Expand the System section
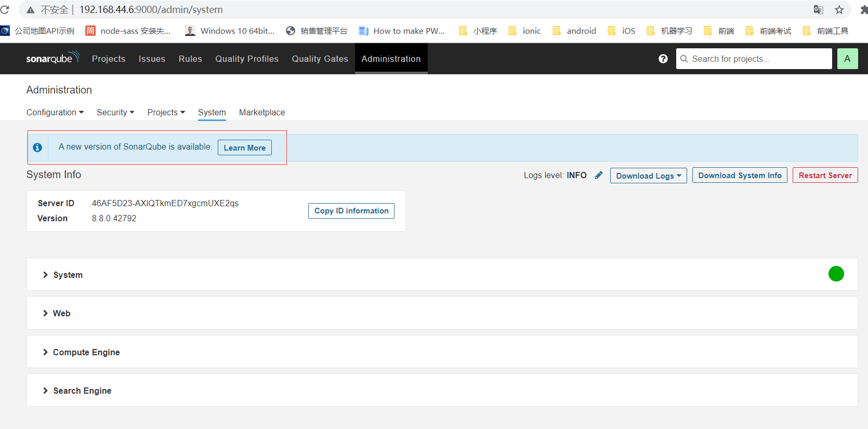Screen dimensions: 868x429 68,275
